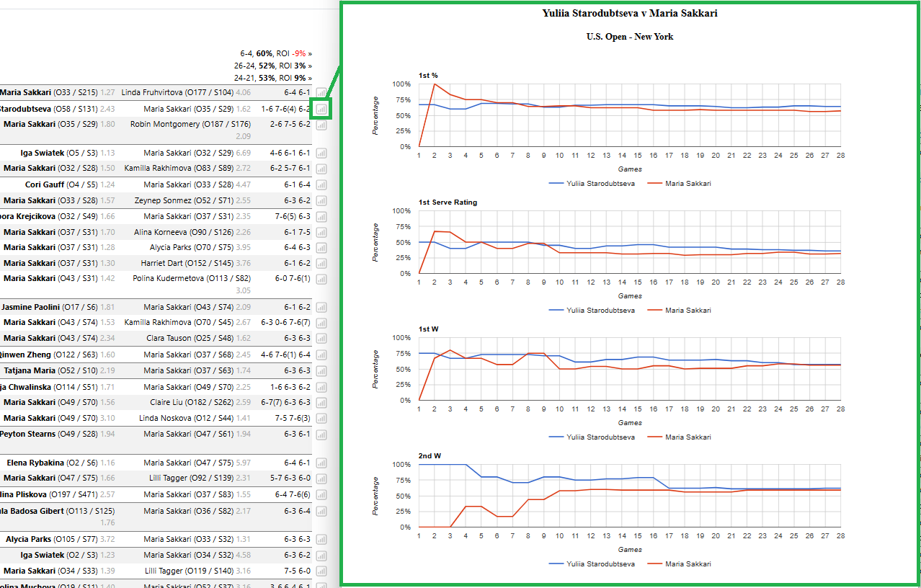This screenshot has height=588, width=921.
Task: Open chart icon in Tatjana Maria match row
Action: pos(321,371)
